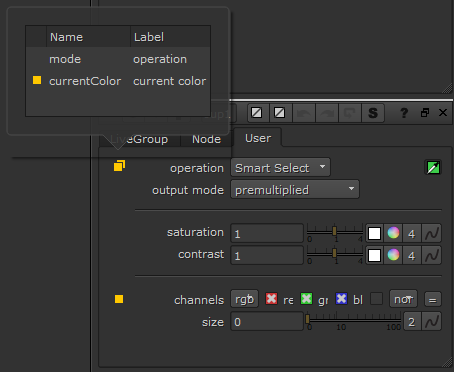Click the size animation curve icon

(x=432, y=321)
